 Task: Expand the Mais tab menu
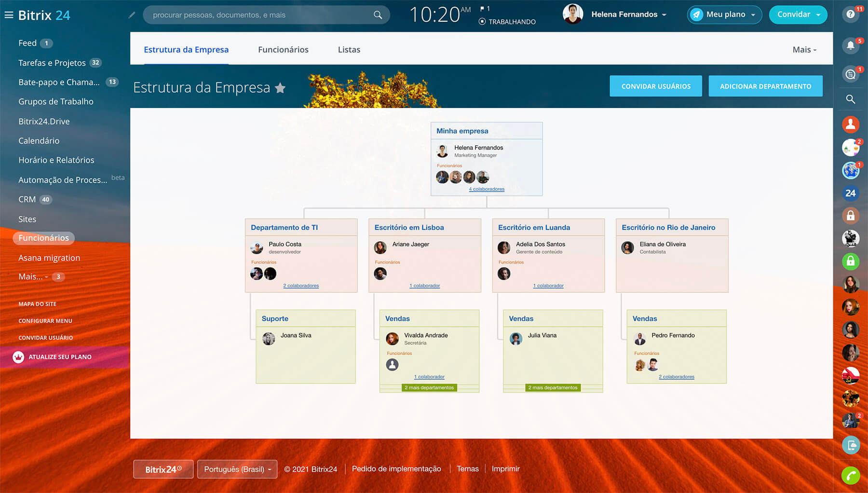click(x=804, y=50)
